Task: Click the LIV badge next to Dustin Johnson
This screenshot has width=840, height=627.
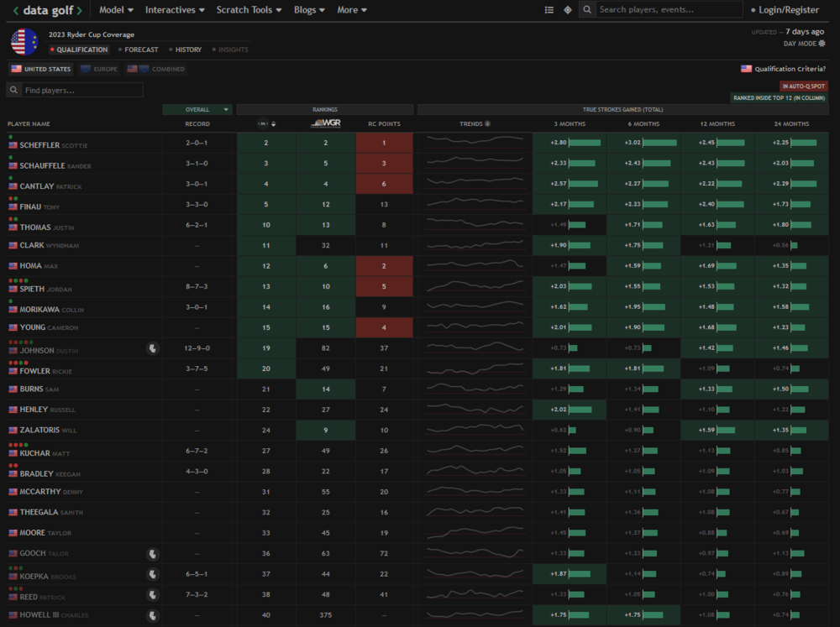Action: [x=152, y=348]
